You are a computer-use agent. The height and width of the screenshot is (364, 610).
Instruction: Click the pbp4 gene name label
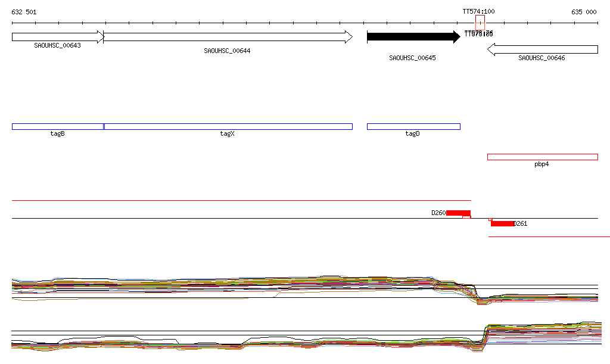pyautogui.click(x=541, y=164)
